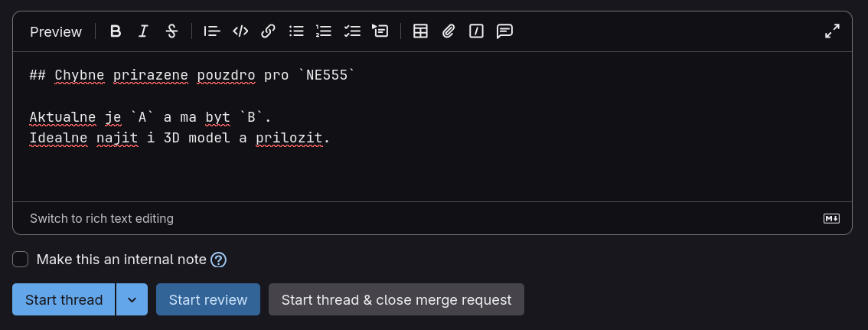Enable Make this an internal note

21,260
